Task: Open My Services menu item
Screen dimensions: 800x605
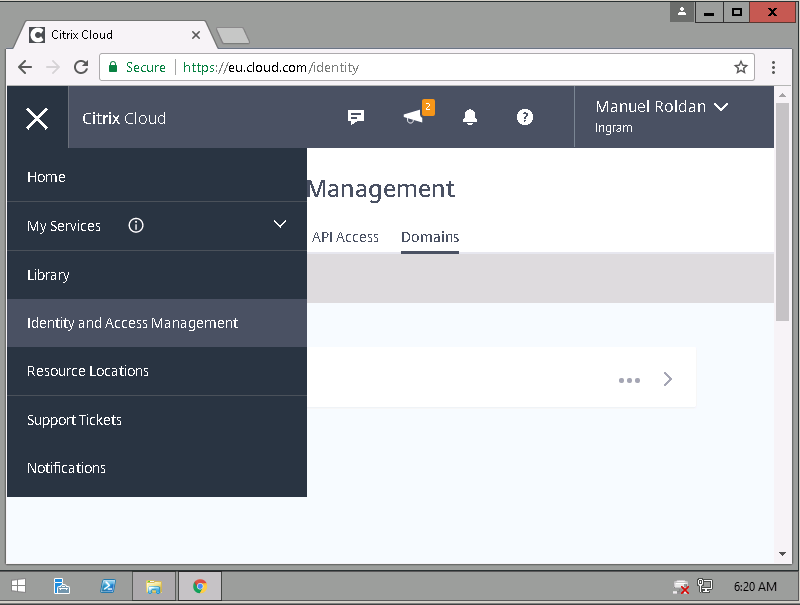Action: [x=157, y=226]
